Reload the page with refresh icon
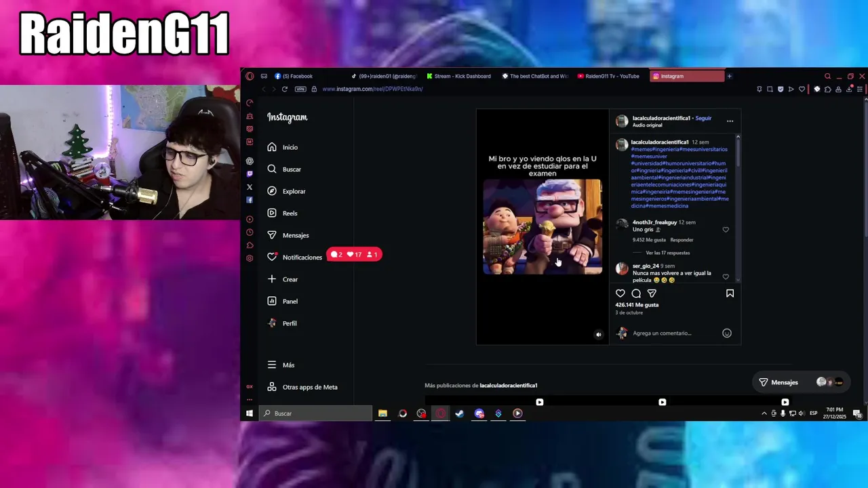 284,89
